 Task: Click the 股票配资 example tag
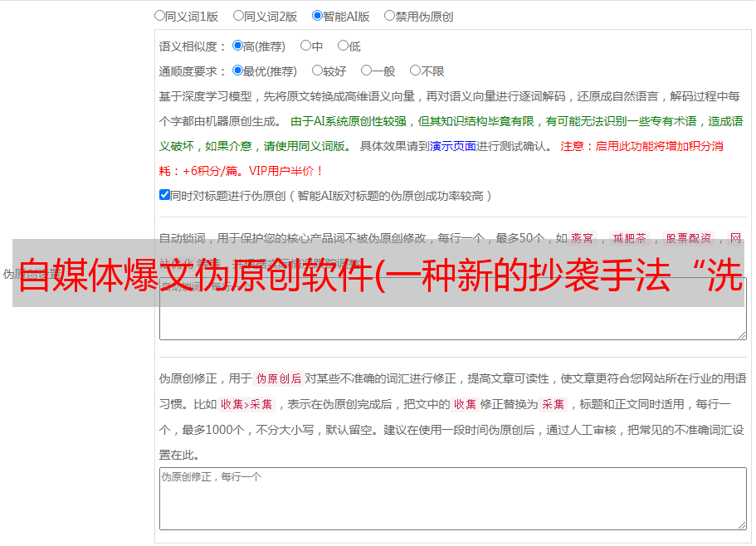(689, 238)
